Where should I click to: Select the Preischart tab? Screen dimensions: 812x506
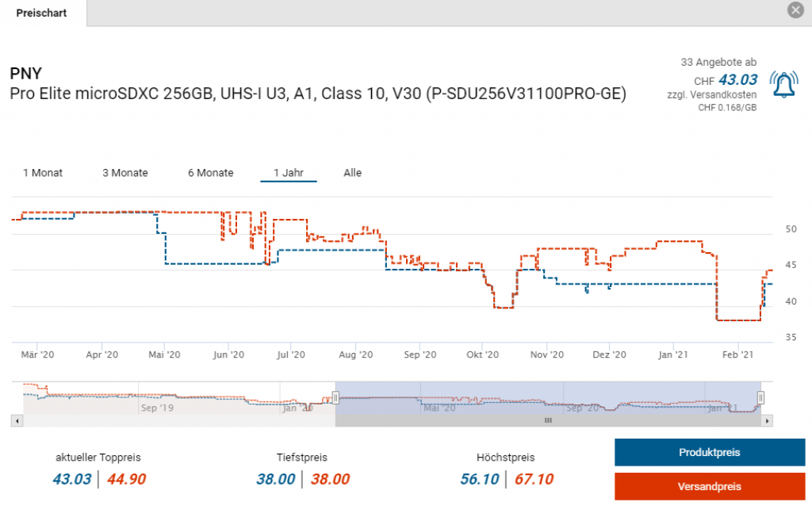coord(42,13)
